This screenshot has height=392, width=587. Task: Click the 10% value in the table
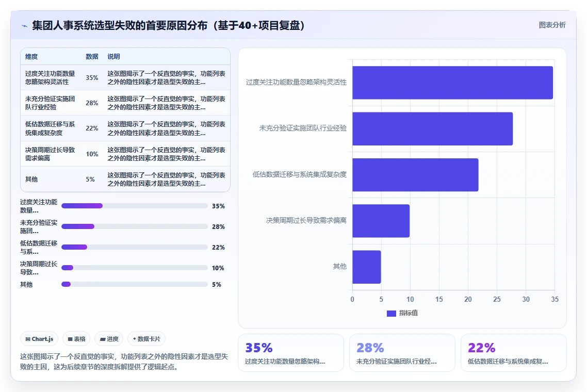[x=92, y=154]
